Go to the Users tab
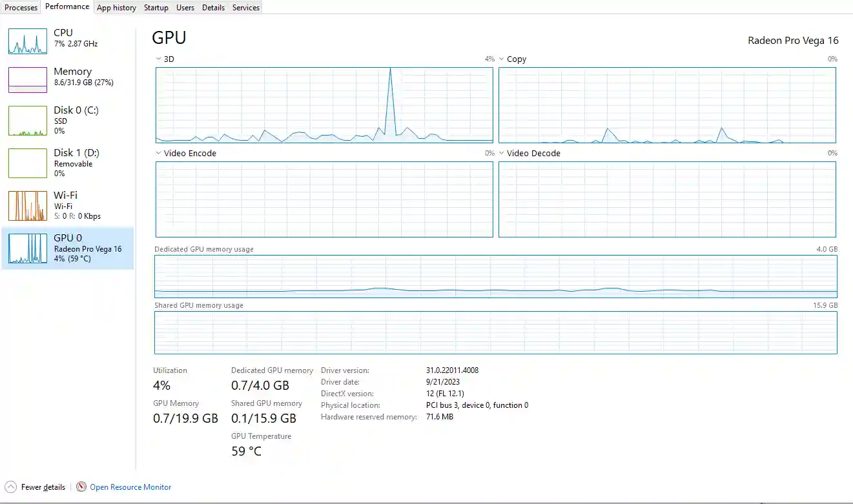The image size is (853, 504). tap(185, 8)
